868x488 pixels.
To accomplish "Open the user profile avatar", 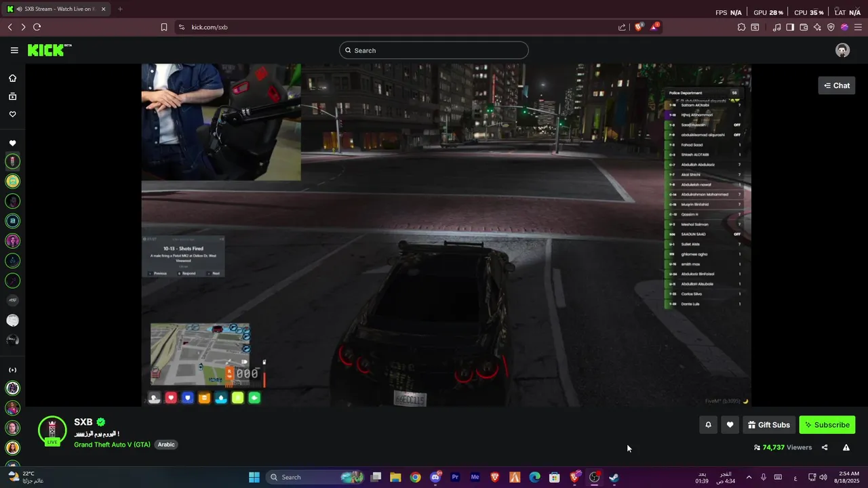I will pyautogui.click(x=842, y=50).
